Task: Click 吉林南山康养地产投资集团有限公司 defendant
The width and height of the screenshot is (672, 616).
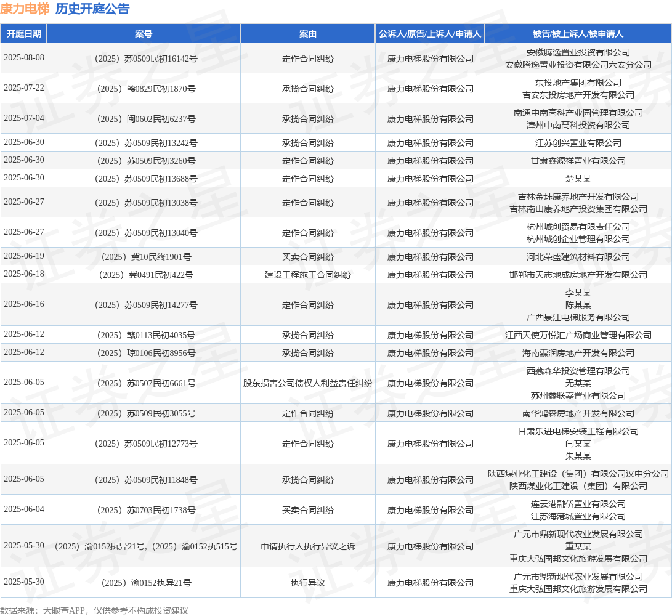Action: [x=578, y=209]
